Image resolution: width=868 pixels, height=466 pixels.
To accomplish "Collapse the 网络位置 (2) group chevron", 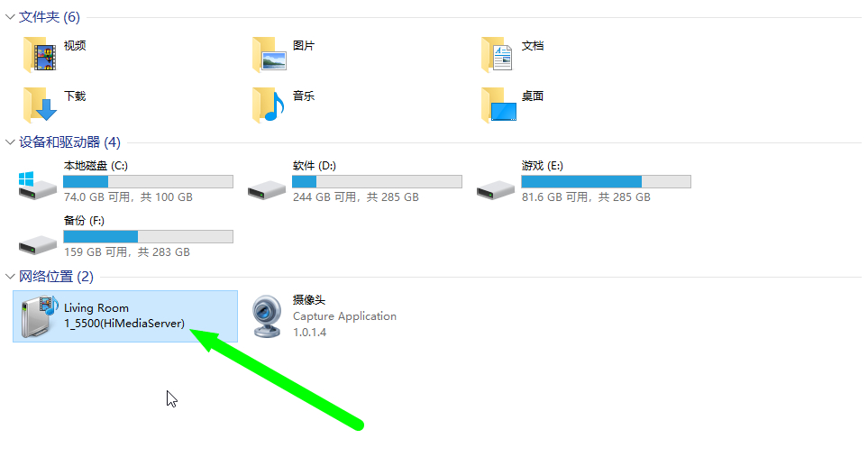I will pos(10,276).
